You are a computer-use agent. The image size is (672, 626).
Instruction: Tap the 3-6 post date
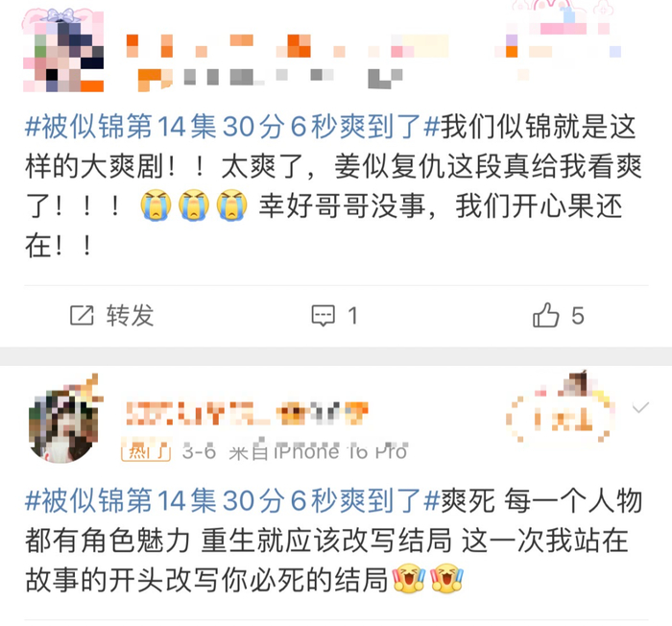pyautogui.click(x=199, y=452)
